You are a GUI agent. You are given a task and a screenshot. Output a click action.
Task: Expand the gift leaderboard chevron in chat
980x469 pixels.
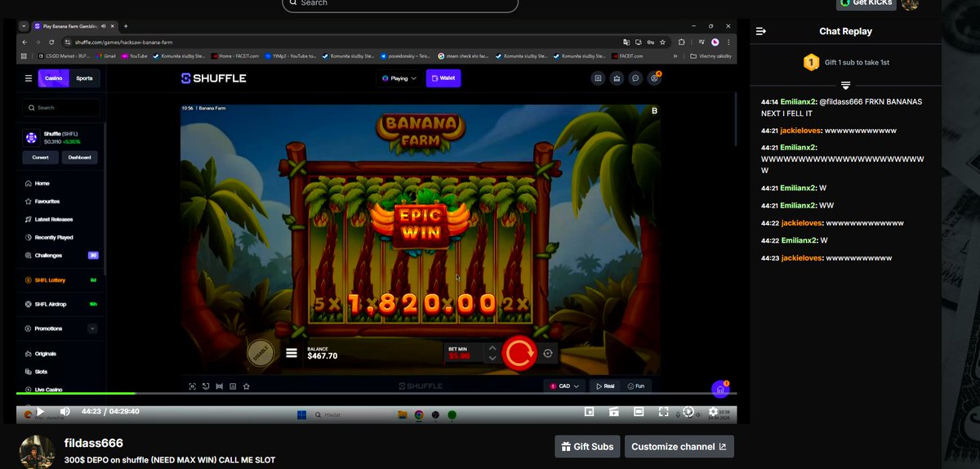pyautogui.click(x=845, y=85)
